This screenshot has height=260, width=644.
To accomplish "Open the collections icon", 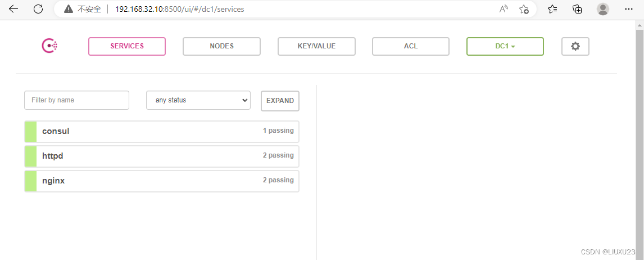I will [x=578, y=9].
